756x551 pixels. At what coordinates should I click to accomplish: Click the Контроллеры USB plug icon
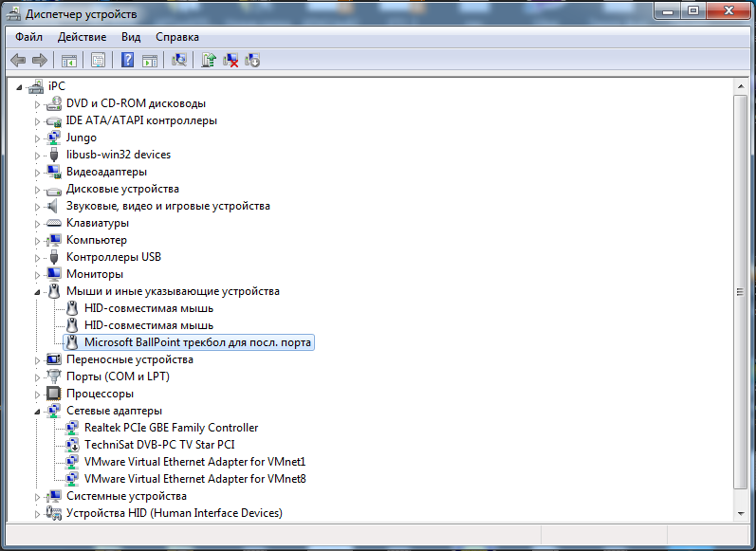point(53,257)
